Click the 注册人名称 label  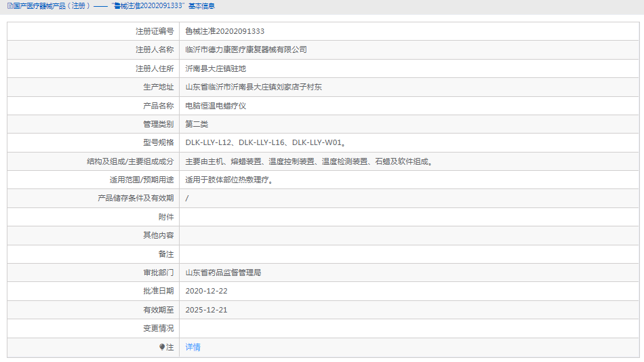point(155,49)
